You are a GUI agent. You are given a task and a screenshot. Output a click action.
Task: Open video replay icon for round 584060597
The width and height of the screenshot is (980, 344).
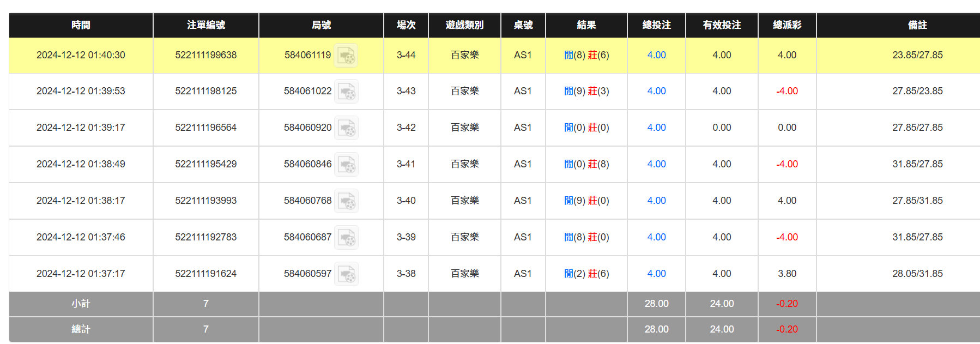click(x=346, y=274)
